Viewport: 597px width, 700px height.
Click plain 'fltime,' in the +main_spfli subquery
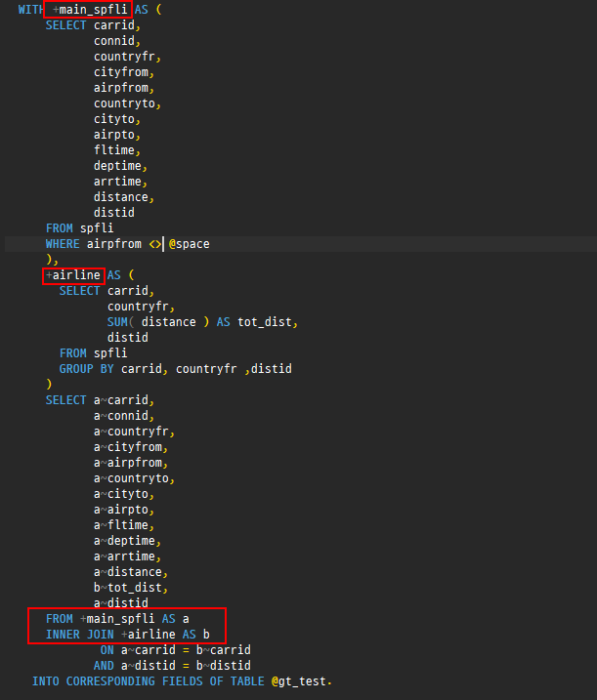(117, 150)
